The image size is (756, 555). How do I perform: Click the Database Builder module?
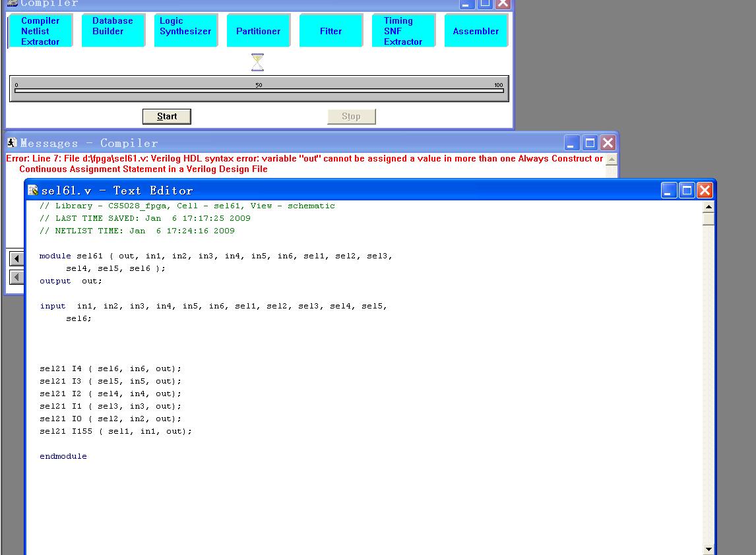113,31
